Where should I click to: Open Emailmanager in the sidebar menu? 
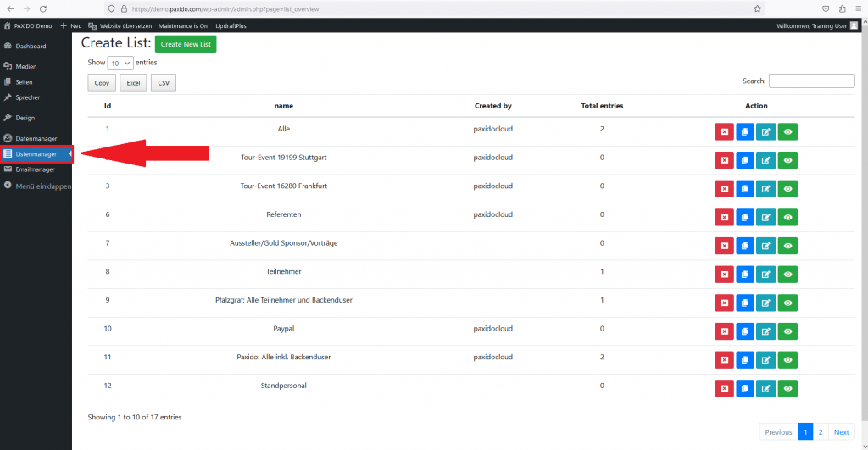pyautogui.click(x=36, y=169)
